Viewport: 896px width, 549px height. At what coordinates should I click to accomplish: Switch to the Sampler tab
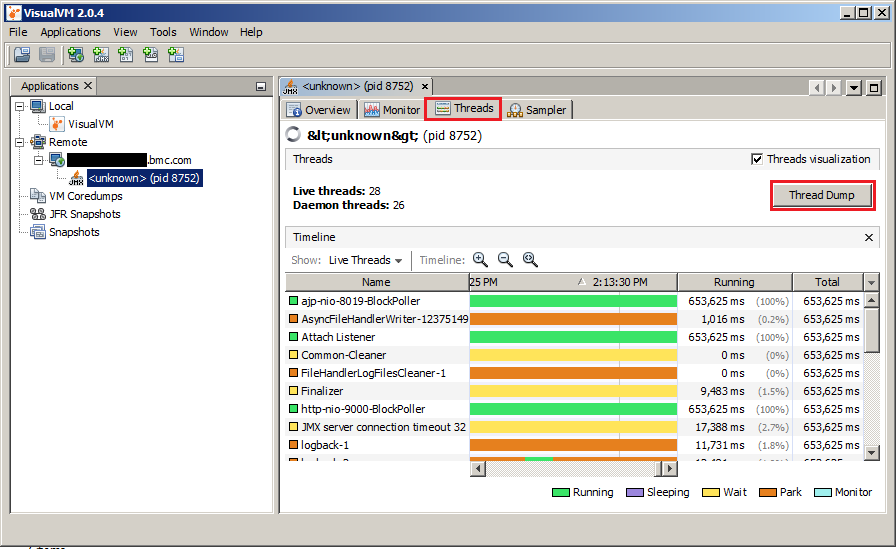click(x=537, y=110)
